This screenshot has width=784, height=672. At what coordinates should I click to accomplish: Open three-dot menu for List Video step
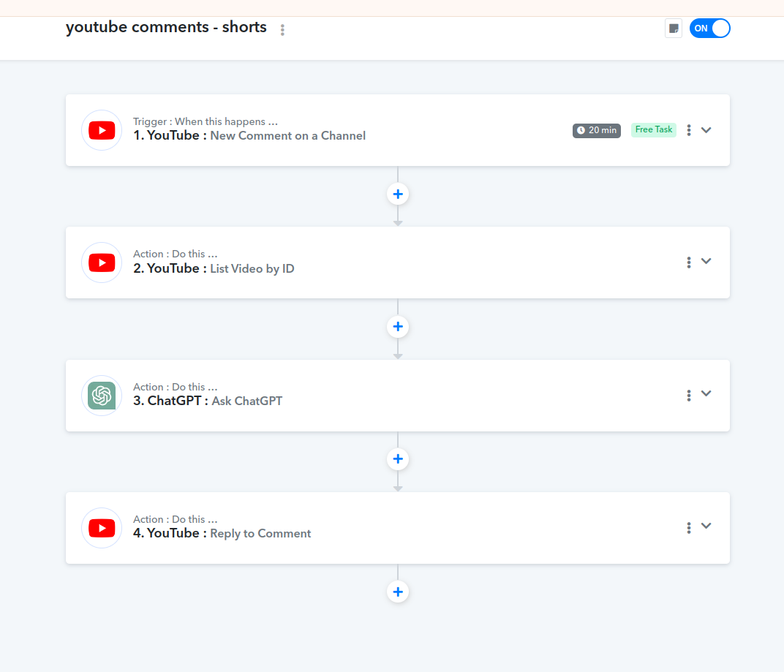pos(689,263)
